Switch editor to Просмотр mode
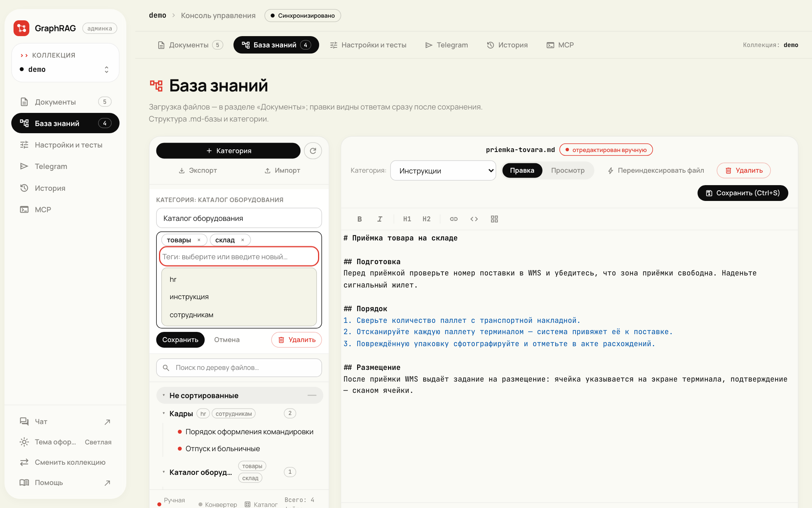The width and height of the screenshot is (812, 508). click(x=568, y=170)
